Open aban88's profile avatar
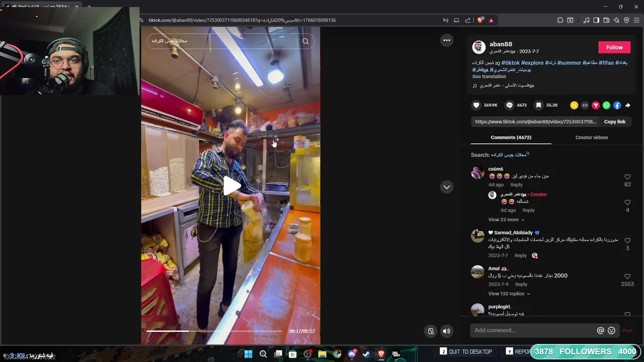Viewport: 644px width, 362px height. [478, 47]
